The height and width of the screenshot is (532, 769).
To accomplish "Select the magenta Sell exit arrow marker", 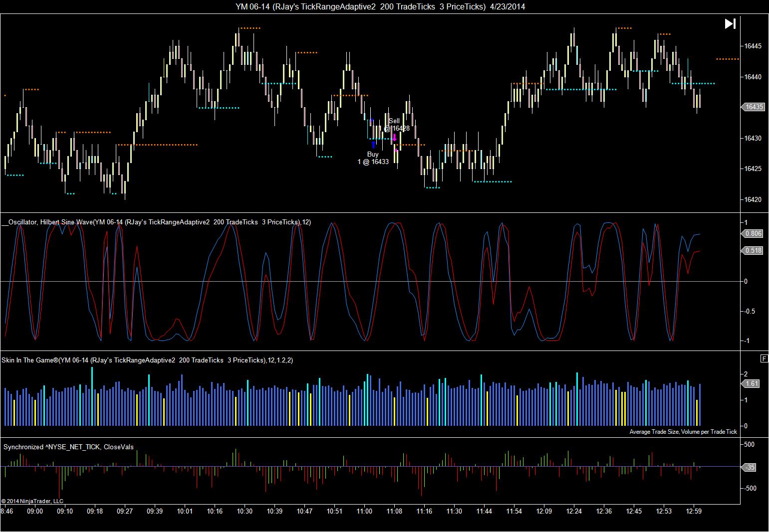I will pos(394,137).
